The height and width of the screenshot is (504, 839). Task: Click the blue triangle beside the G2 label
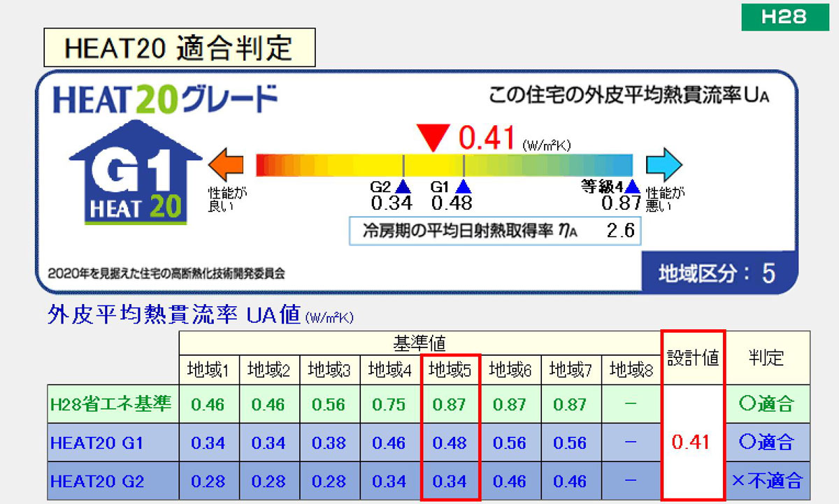click(403, 187)
